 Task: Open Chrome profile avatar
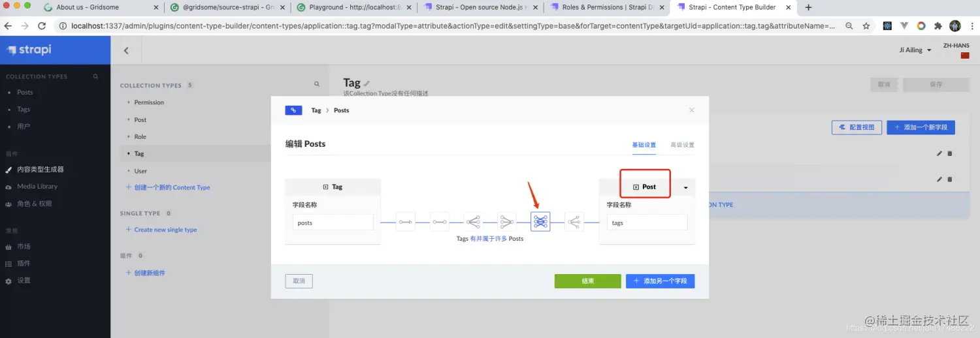pyautogui.click(x=955, y=26)
